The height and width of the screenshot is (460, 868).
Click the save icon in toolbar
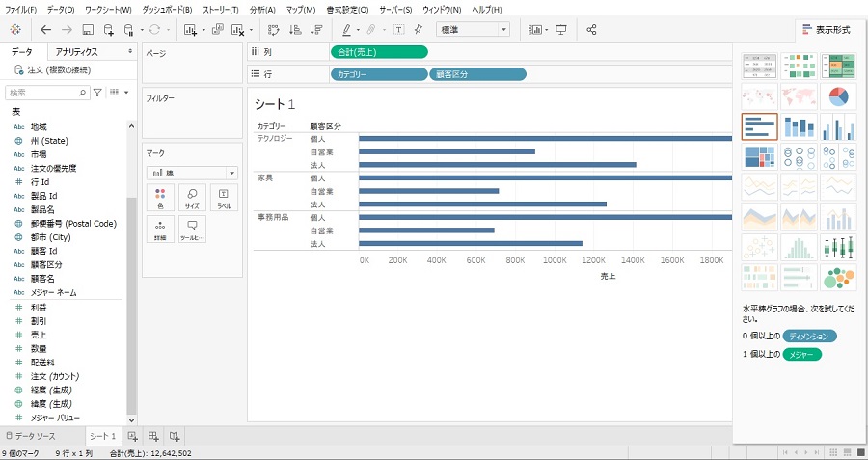tap(88, 30)
